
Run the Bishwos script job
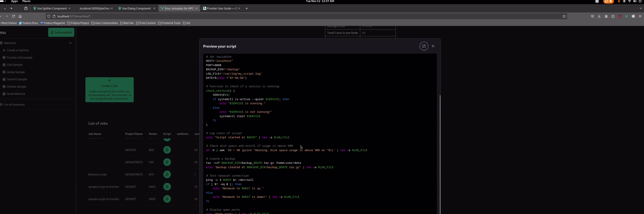(x=167, y=175)
